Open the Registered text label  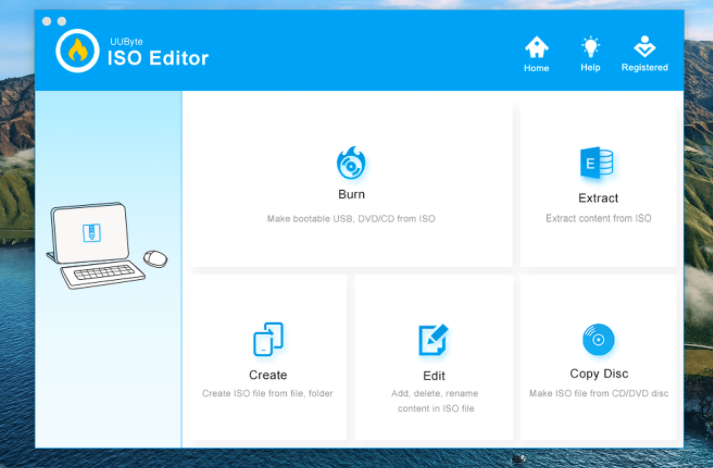(645, 67)
